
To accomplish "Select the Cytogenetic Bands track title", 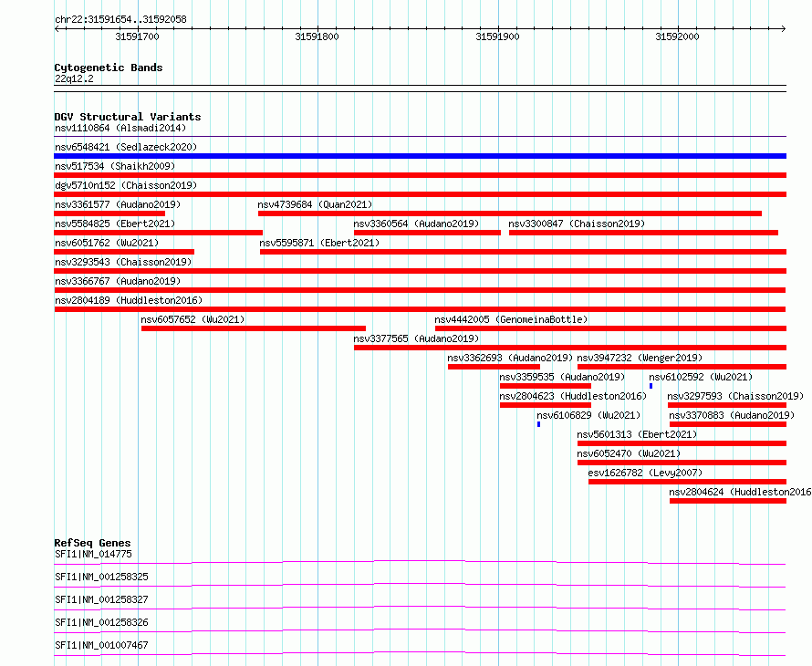I will (109, 68).
